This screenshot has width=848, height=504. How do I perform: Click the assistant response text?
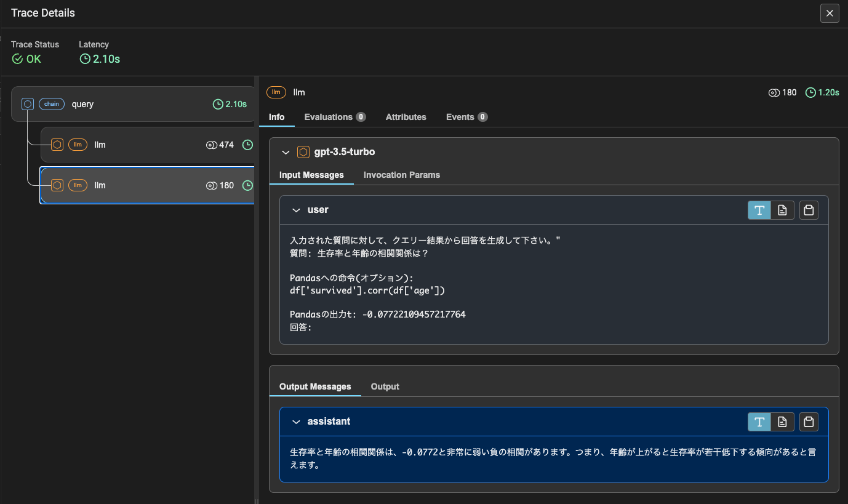pyautogui.click(x=553, y=458)
